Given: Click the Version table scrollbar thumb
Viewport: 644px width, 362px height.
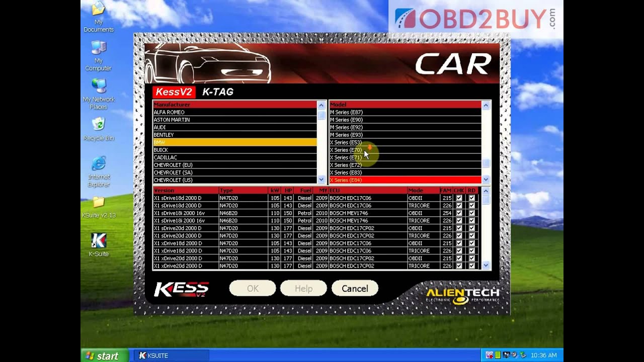Looking at the screenshot, I should [x=486, y=200].
